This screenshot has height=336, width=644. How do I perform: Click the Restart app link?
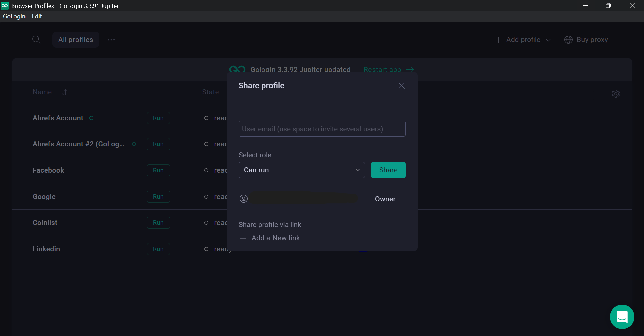coord(382,70)
